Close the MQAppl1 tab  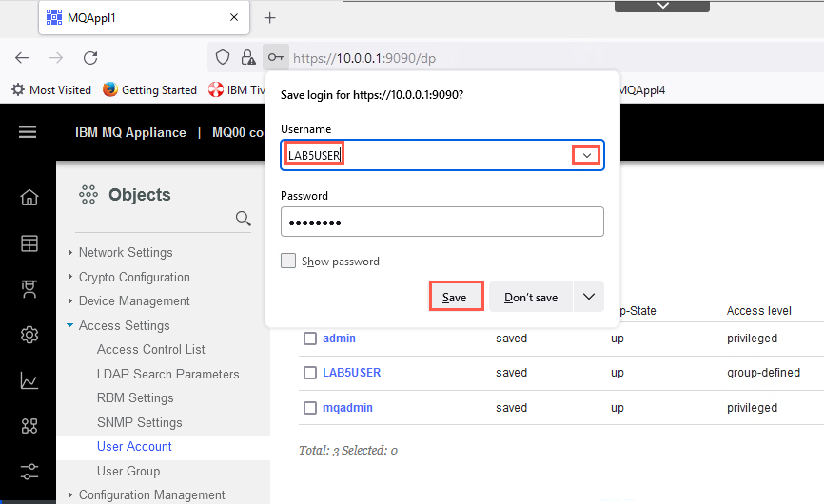(x=234, y=17)
